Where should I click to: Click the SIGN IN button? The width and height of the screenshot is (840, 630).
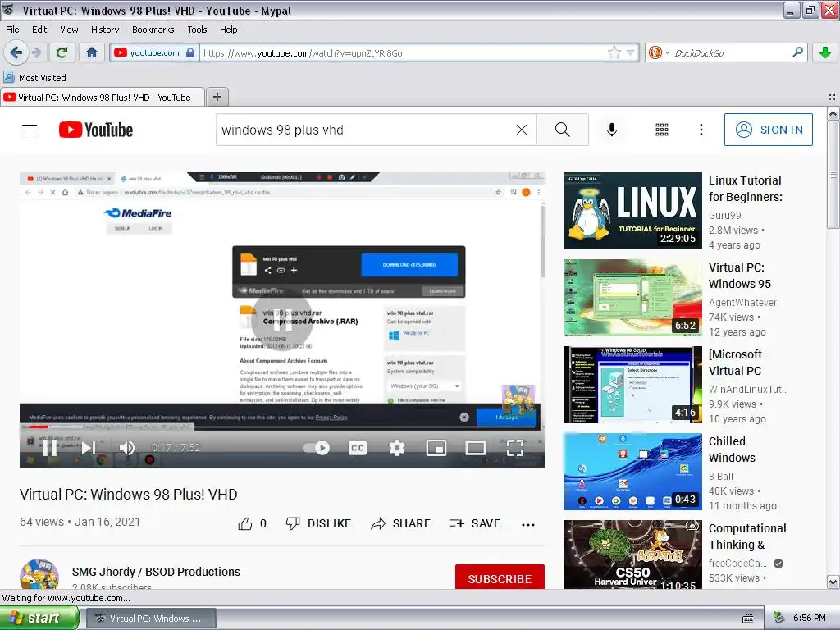[768, 130]
